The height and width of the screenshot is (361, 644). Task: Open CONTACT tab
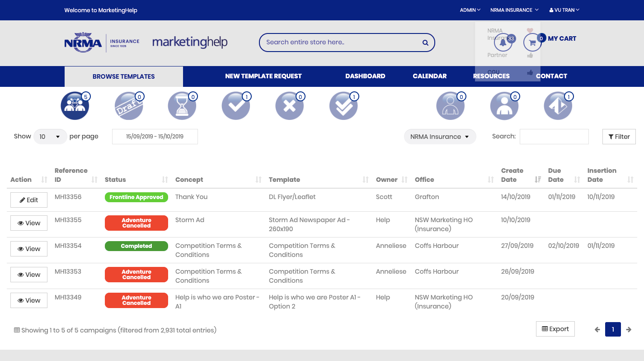click(551, 76)
